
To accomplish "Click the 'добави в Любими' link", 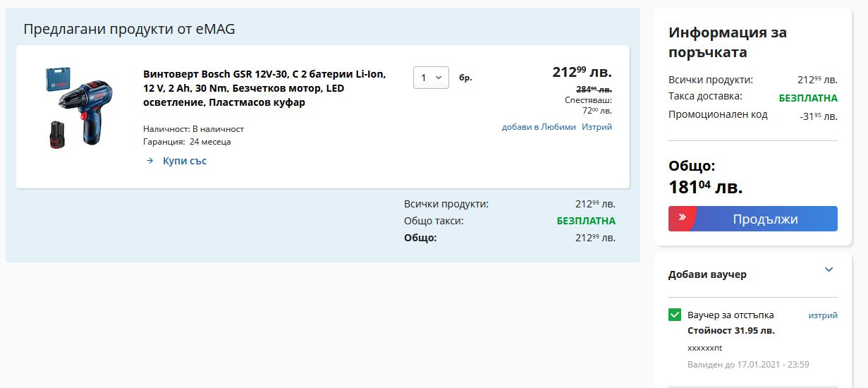I will (x=539, y=127).
